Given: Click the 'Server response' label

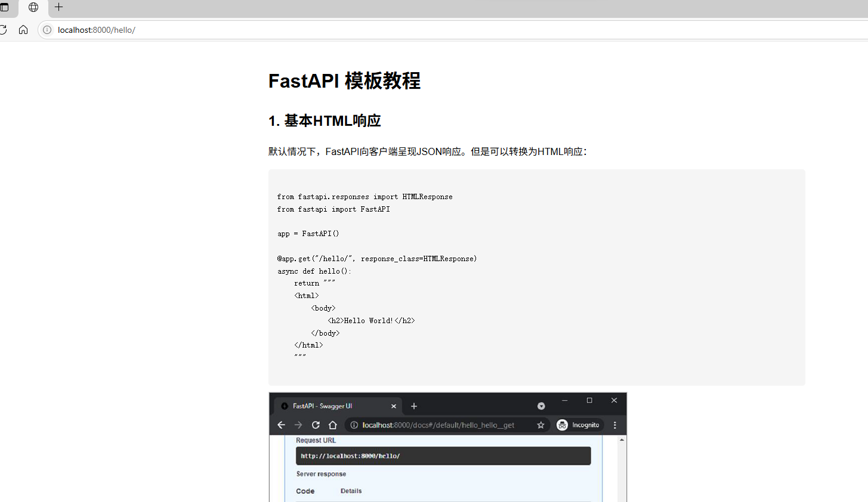Looking at the screenshot, I should 321,474.
